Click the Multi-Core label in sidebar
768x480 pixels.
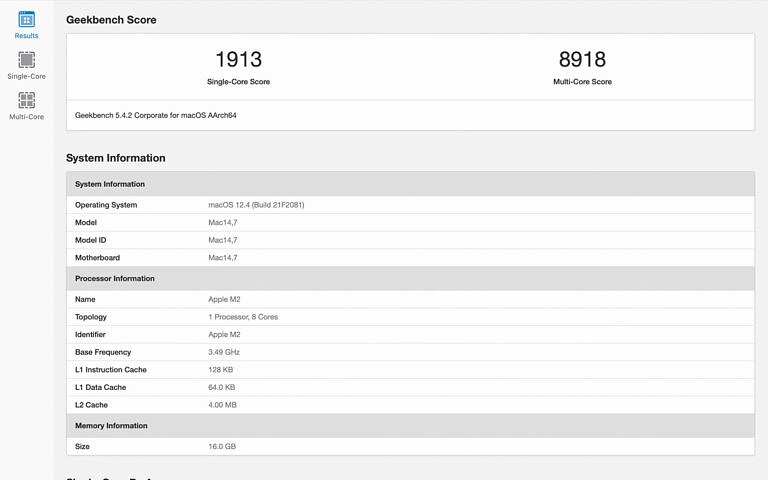coord(26,117)
